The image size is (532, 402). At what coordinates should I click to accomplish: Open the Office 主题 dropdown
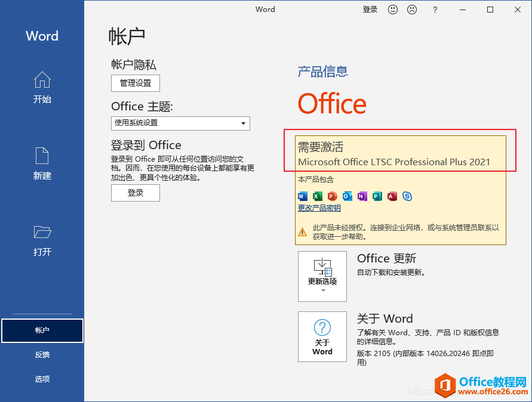click(242, 123)
